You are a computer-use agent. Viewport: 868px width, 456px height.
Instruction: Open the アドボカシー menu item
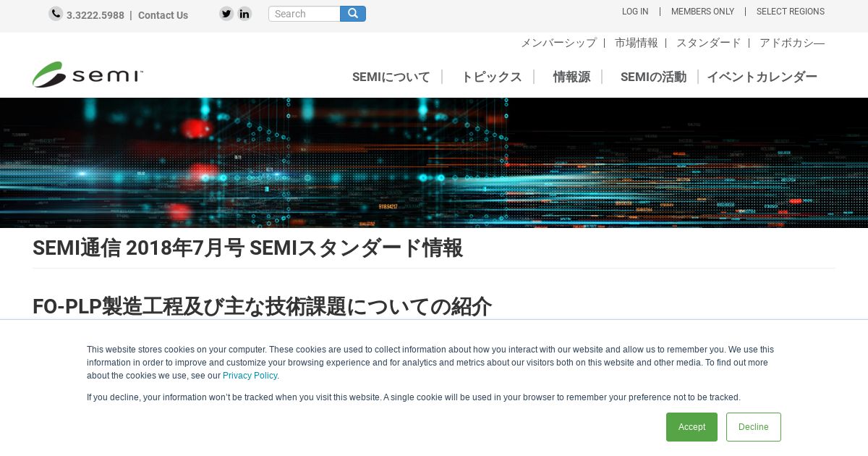coord(792,43)
